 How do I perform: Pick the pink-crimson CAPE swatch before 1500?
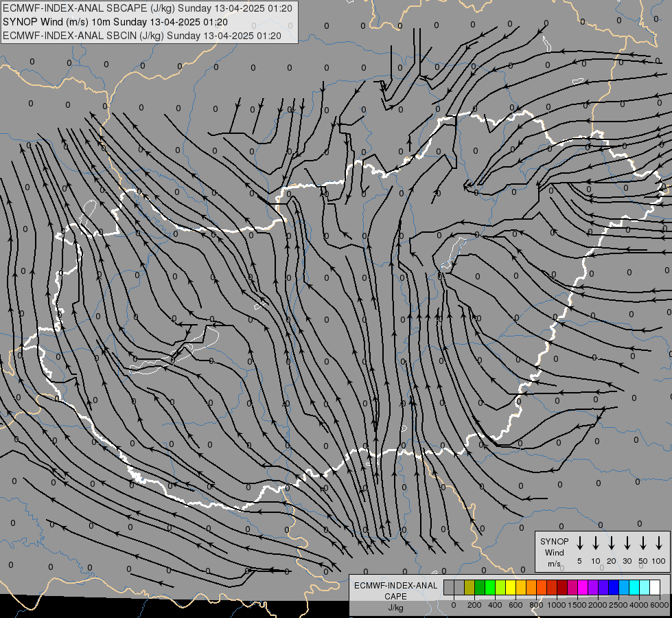[572, 587]
